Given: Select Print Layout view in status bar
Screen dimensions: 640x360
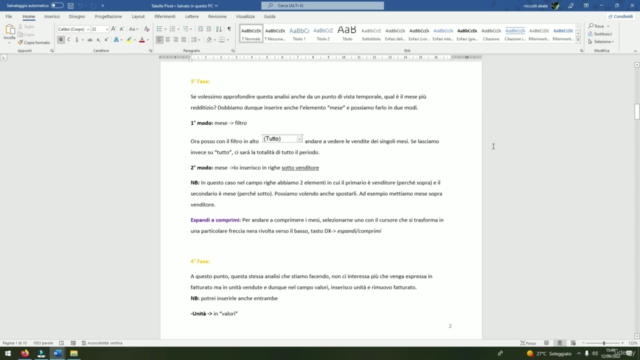Looking at the screenshot, I should [560, 343].
